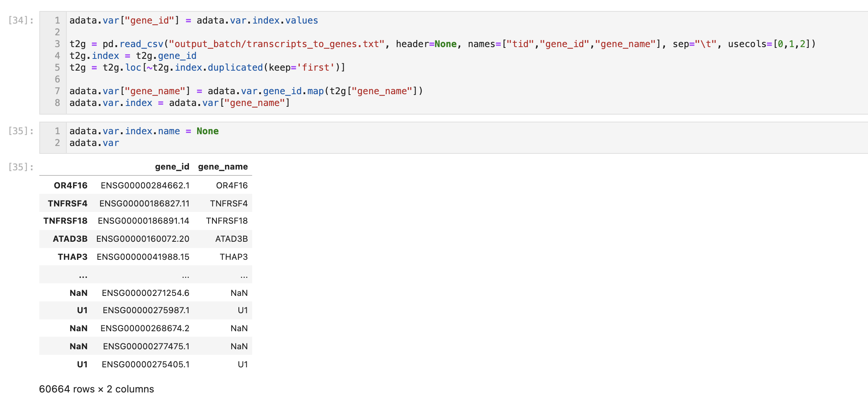
Task: Select the NaN row index label
Action: tap(78, 293)
